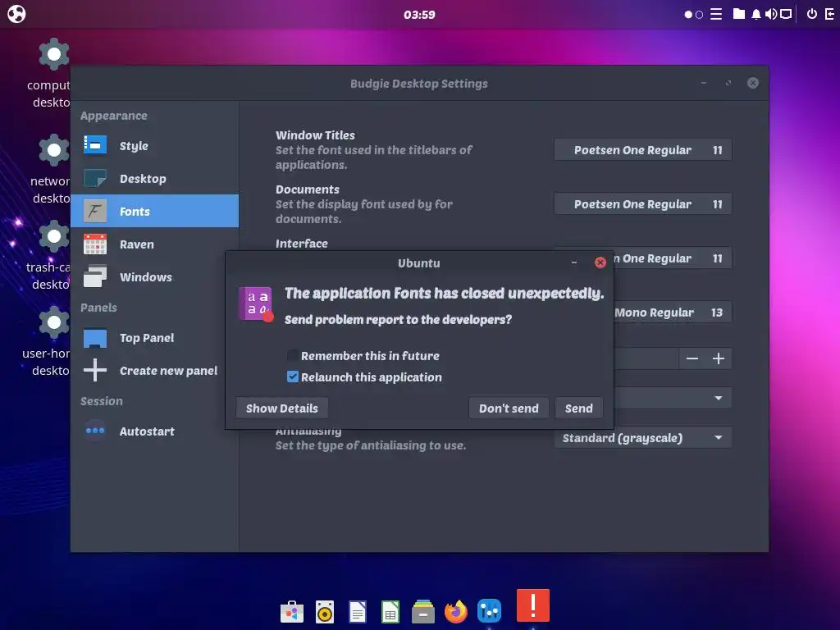Open Raven settings in sidebar

[154, 244]
